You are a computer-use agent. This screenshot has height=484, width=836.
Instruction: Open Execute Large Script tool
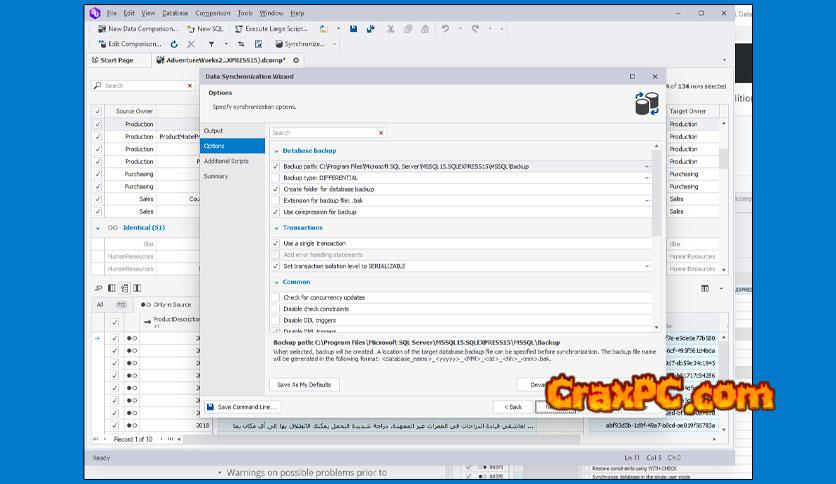tap(261, 29)
